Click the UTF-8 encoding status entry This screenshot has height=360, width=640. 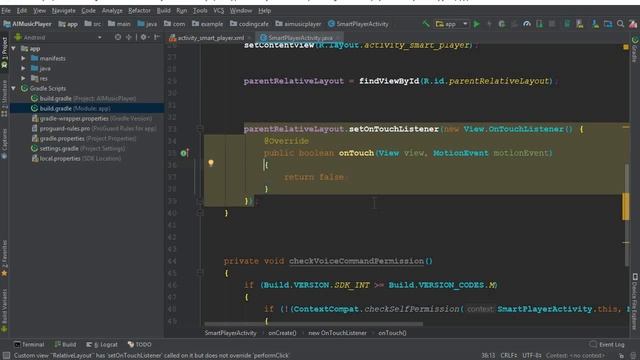click(x=531, y=356)
